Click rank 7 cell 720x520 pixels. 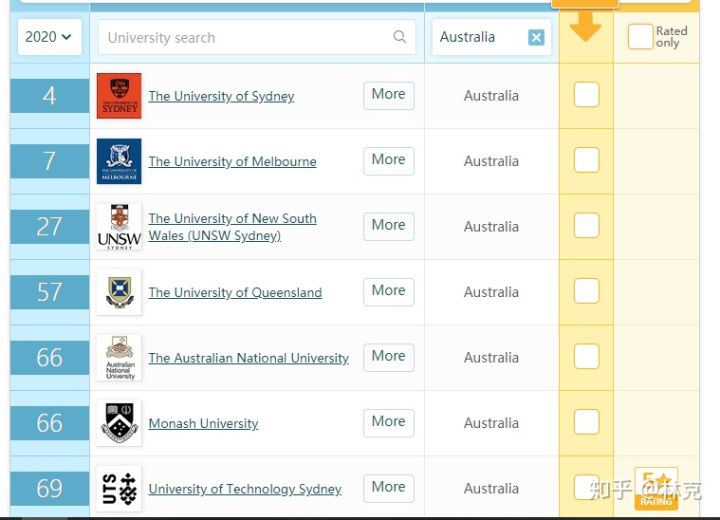[50, 161]
